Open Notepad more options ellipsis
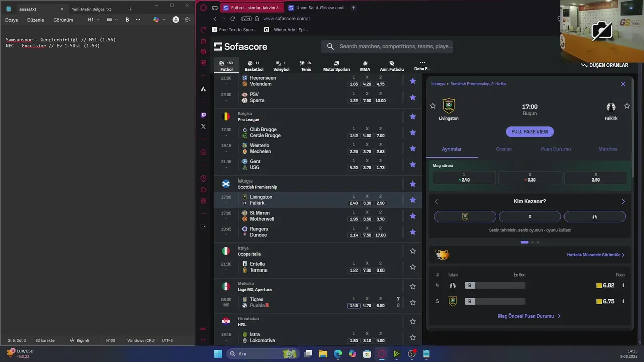 coord(138,20)
